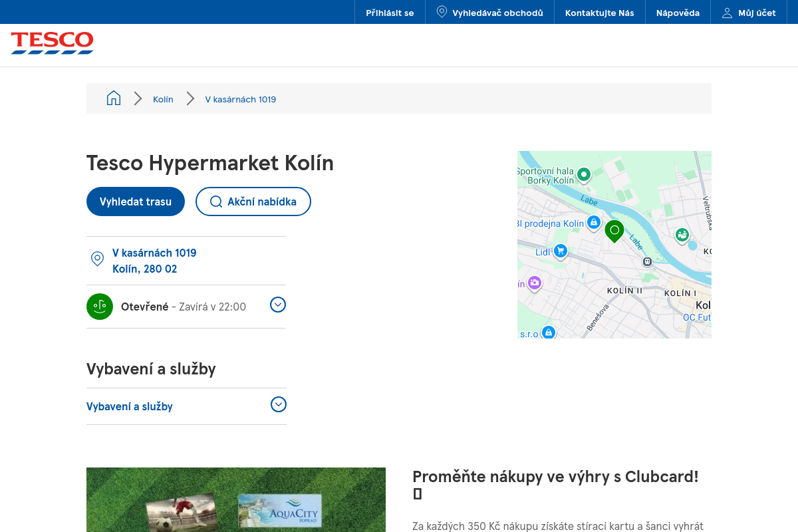Click the Tesco logo
The height and width of the screenshot is (532, 798).
(52, 43)
